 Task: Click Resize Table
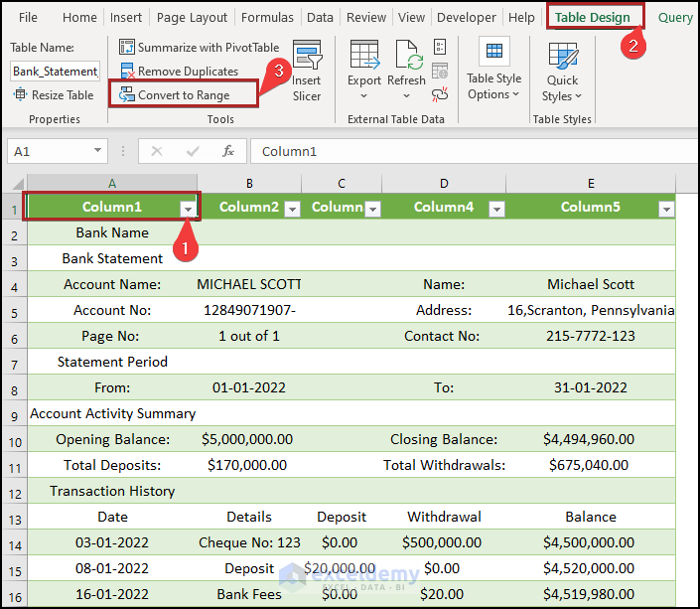[x=55, y=95]
